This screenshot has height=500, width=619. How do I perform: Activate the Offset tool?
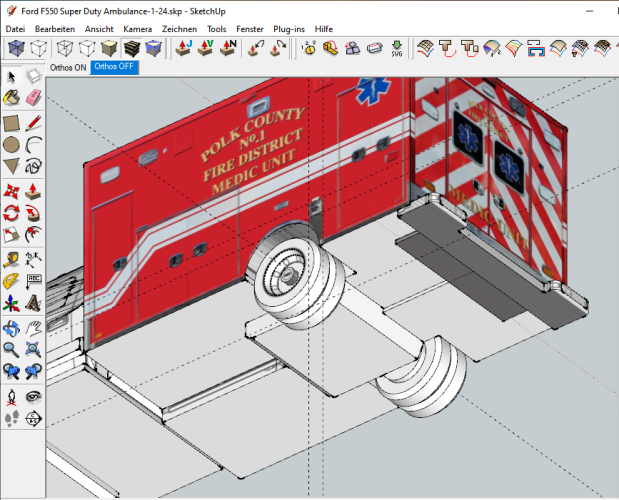tap(34, 234)
